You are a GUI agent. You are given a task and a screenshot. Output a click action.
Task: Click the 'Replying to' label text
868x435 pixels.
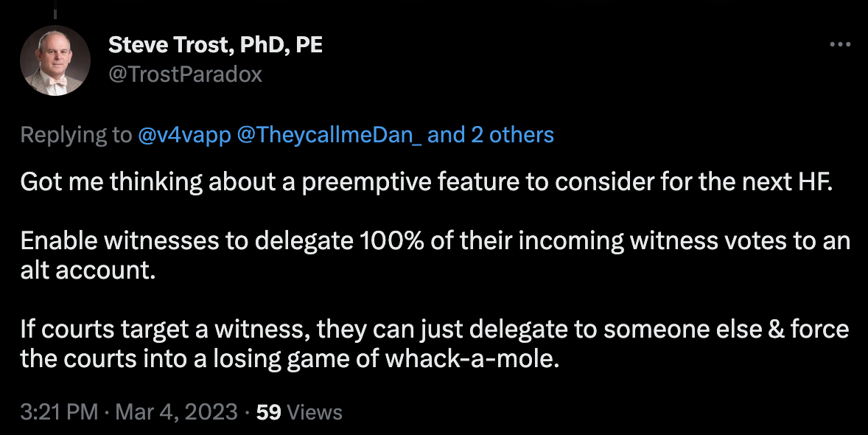coord(77,135)
